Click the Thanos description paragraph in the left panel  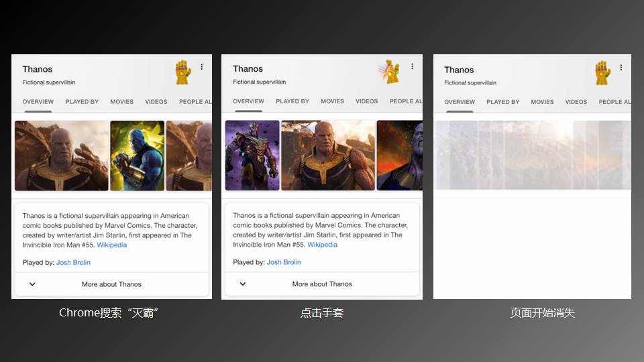110,230
